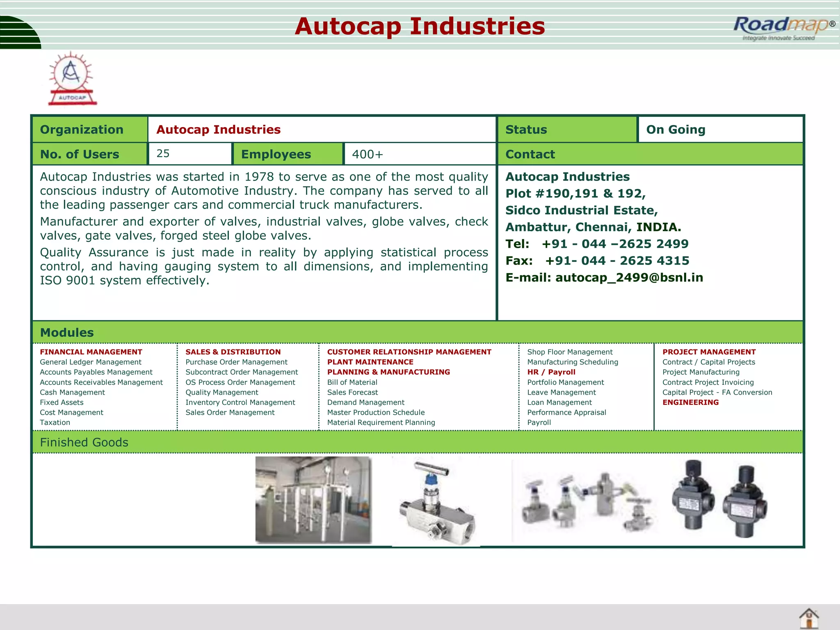Click Accounts Receivables Management
The width and height of the screenshot is (840, 630).
coord(101,382)
